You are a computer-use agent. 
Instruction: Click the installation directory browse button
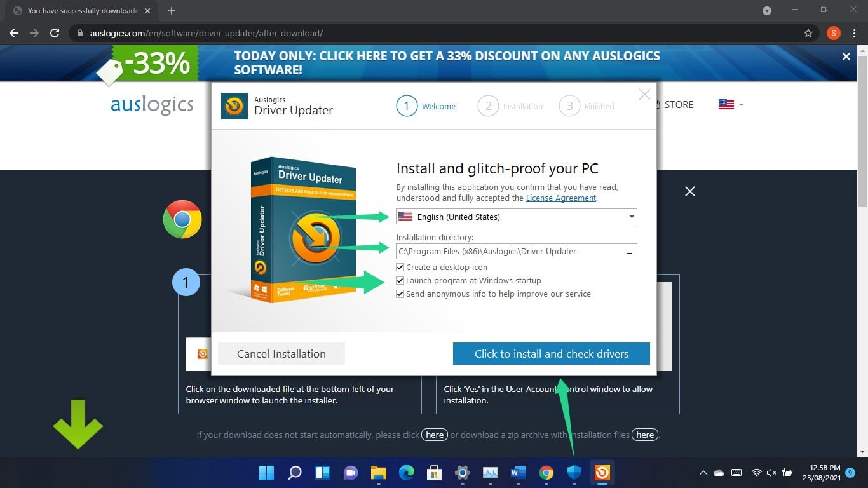pos(629,252)
